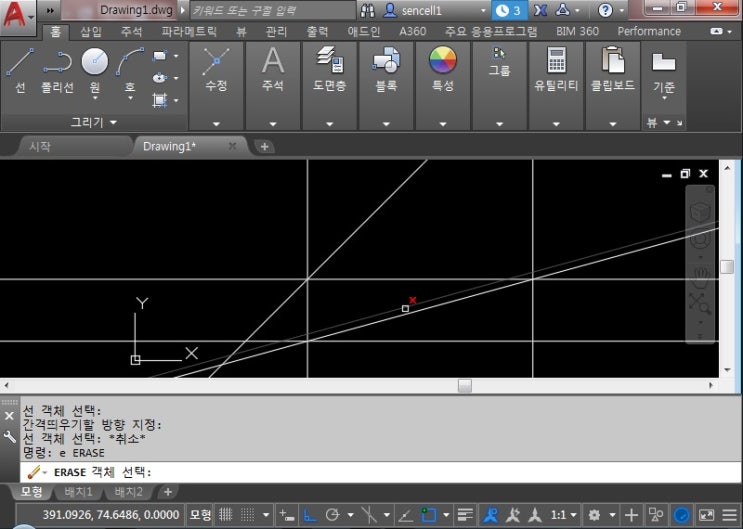Click the clock notifications badge showing 3

click(x=509, y=10)
